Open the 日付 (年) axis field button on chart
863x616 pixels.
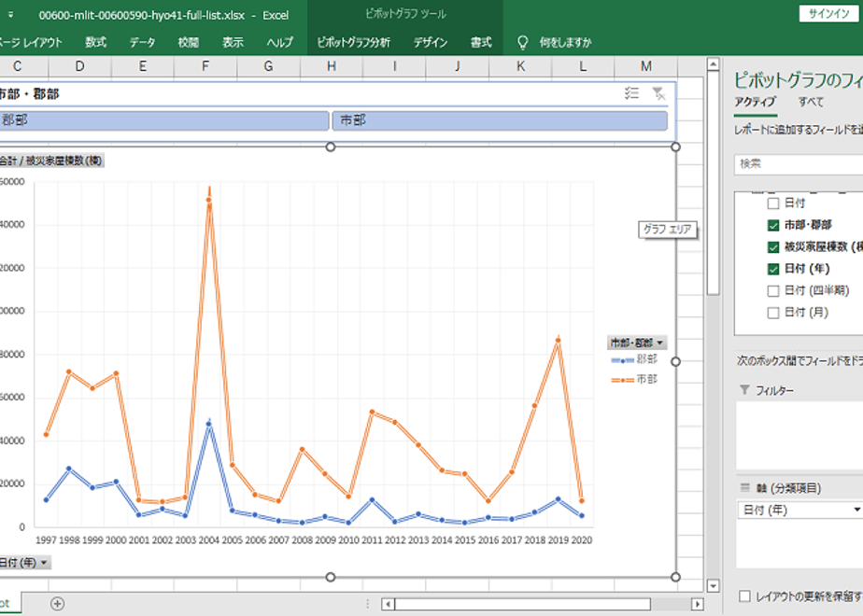click(x=24, y=563)
